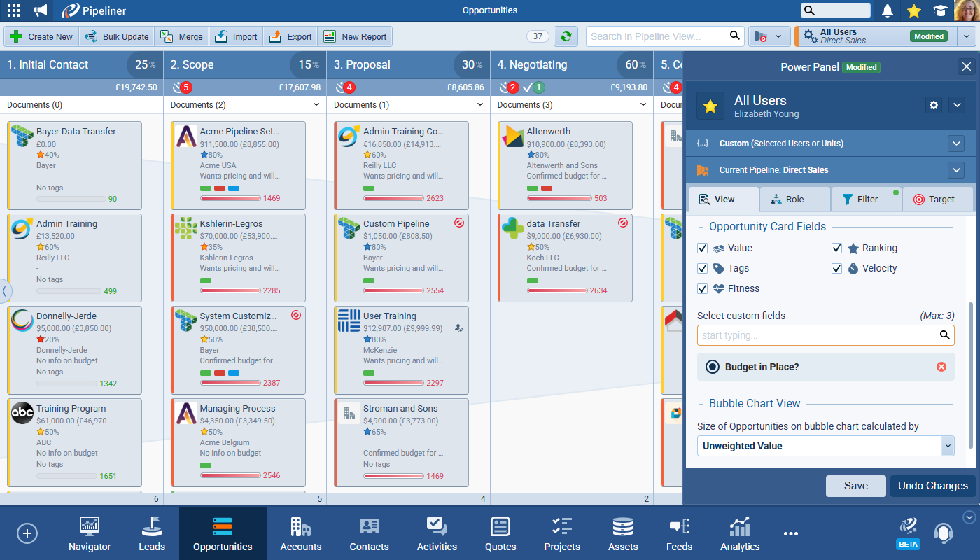Disable the Fitness checkbox
980x560 pixels.
(703, 289)
